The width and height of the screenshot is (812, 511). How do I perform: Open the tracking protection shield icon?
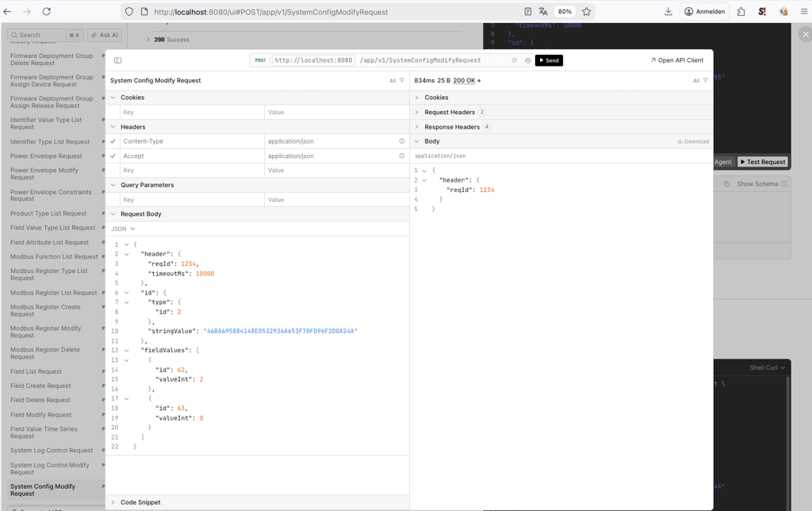129,11
